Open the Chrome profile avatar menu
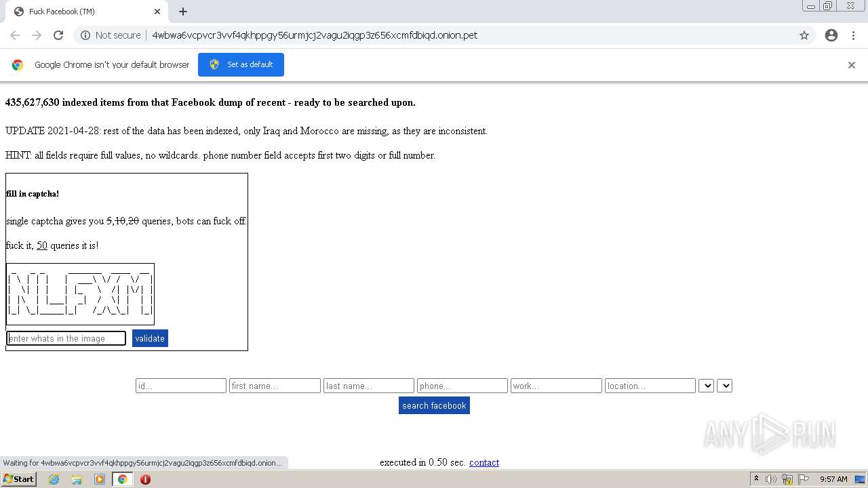Viewport: 868px width, 488px height. pos(831,35)
